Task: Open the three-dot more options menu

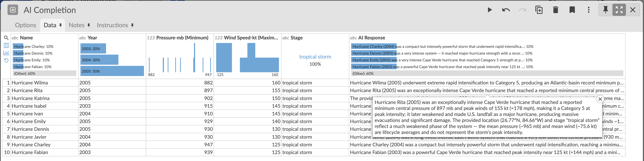Action: (x=589, y=10)
